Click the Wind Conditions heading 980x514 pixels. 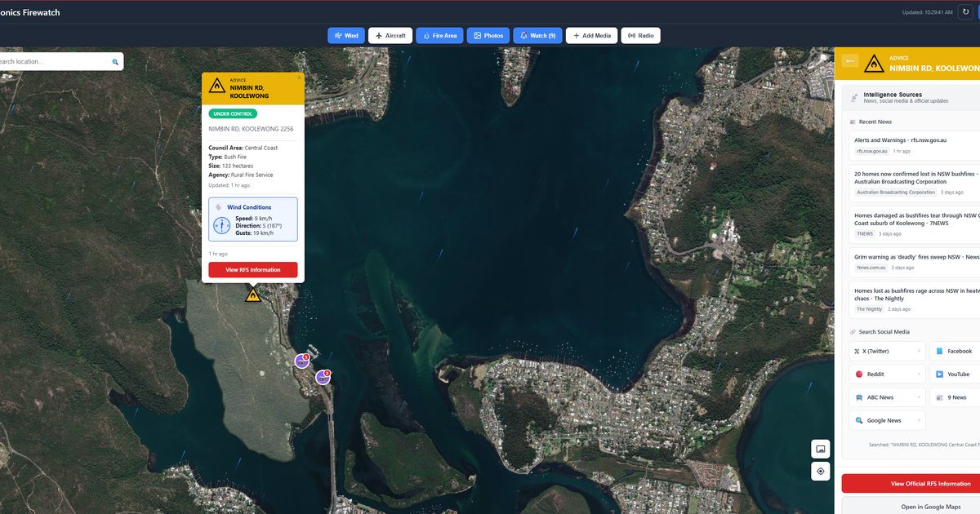click(248, 207)
